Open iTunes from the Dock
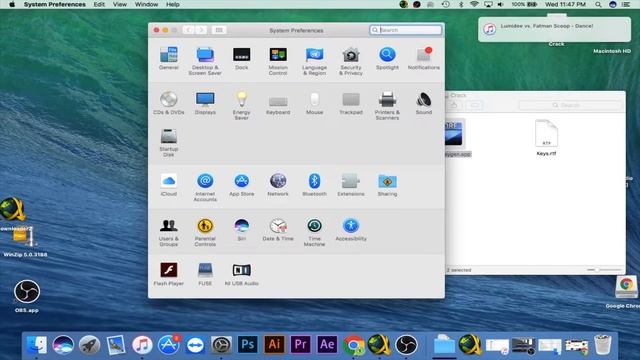 pos(142,344)
